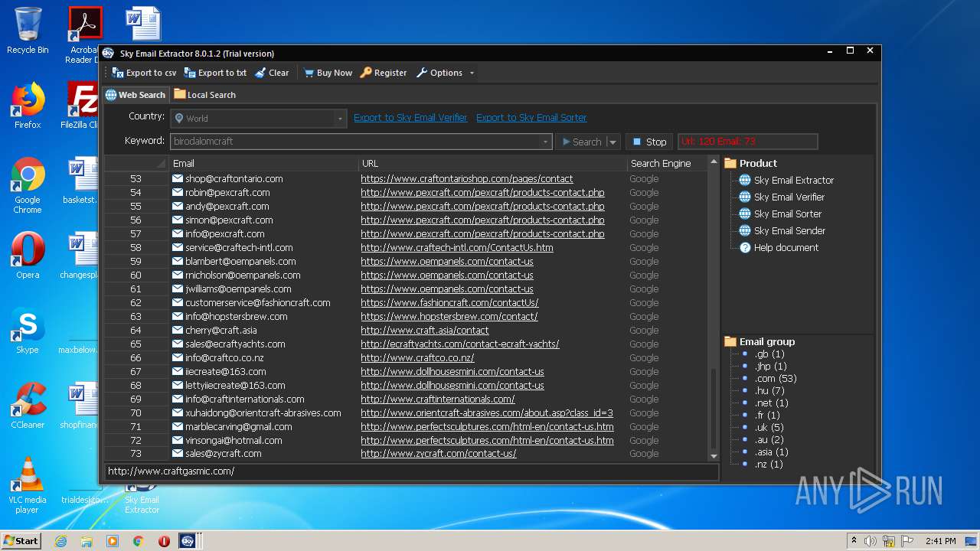Open the Recycle Bin desktop icon
This screenshot has height=551, width=980.
click(28, 31)
